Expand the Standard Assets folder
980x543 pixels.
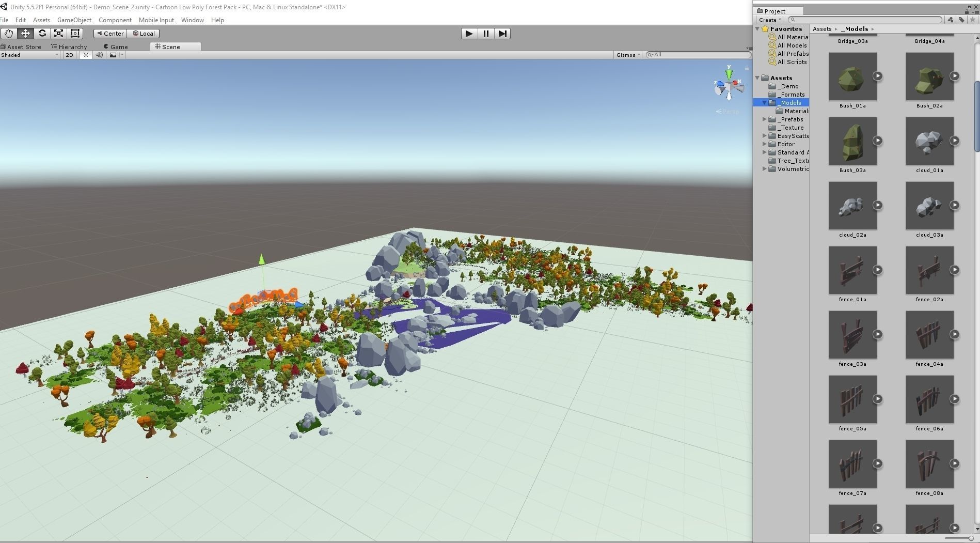pos(765,152)
